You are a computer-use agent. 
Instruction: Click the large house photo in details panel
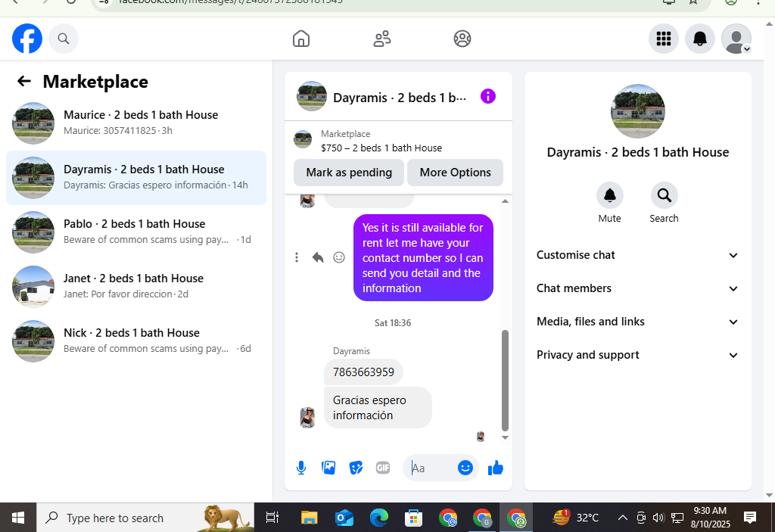pyautogui.click(x=637, y=111)
